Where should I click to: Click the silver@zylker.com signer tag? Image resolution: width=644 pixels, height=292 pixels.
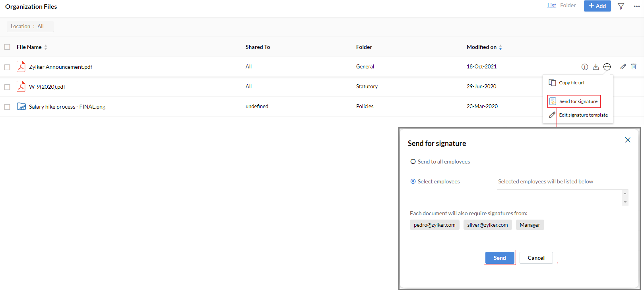point(487,225)
